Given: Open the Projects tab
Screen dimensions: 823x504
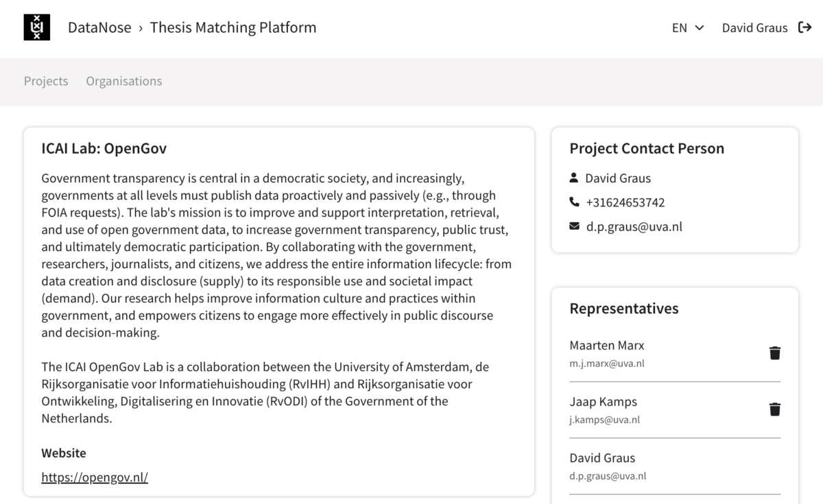Looking at the screenshot, I should [46, 81].
